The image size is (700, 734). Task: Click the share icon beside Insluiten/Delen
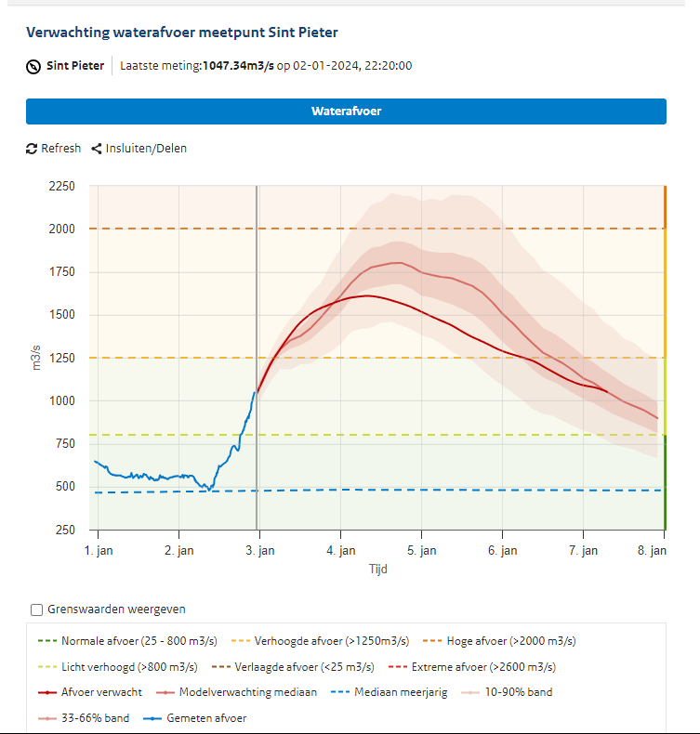pyautogui.click(x=97, y=149)
